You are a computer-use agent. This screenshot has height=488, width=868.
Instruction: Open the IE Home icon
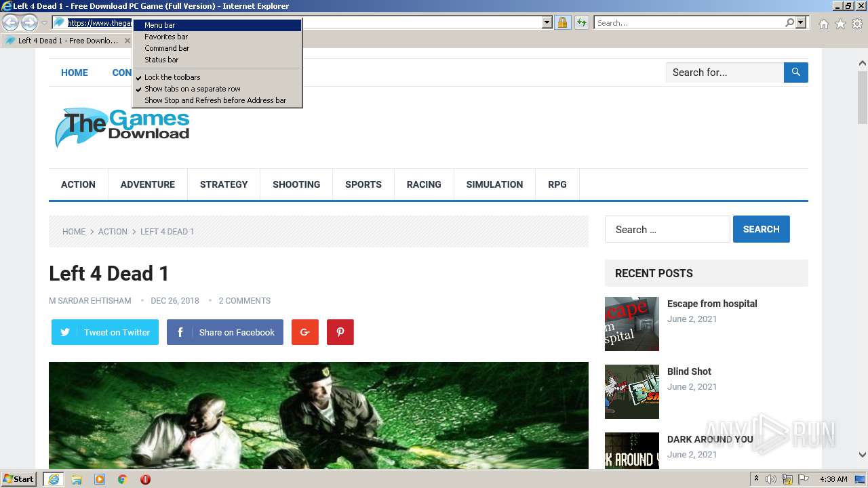click(823, 24)
